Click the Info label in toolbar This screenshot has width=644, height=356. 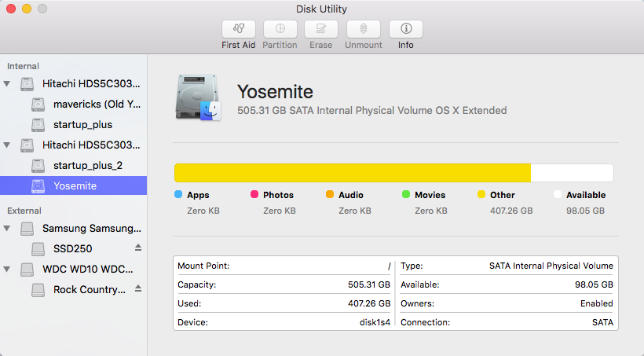(406, 45)
